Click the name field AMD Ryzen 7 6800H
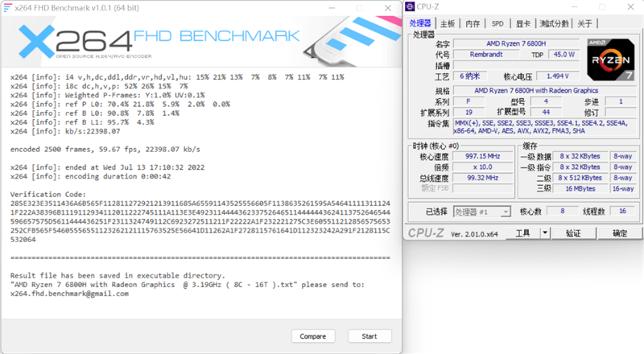 click(516, 43)
